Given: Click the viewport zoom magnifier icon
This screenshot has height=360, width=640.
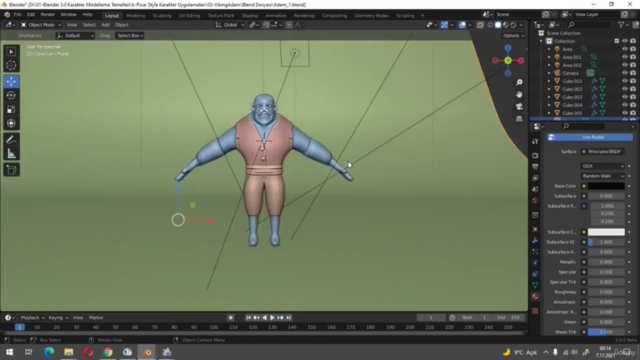Looking at the screenshot, I should click(519, 82).
